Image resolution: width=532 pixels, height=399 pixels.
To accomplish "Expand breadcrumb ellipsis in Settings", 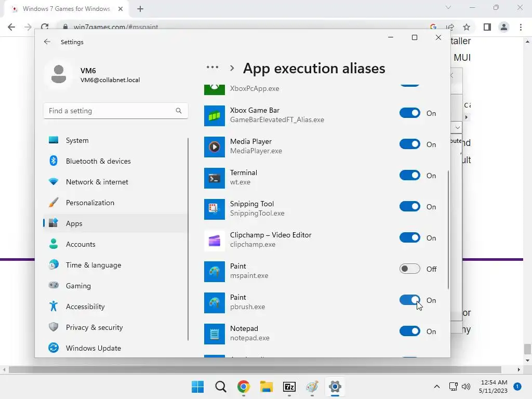I will pos(212,68).
